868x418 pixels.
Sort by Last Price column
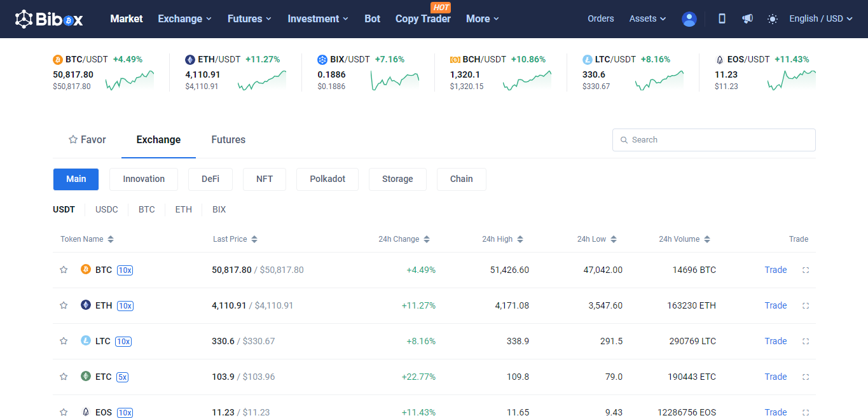(x=235, y=239)
